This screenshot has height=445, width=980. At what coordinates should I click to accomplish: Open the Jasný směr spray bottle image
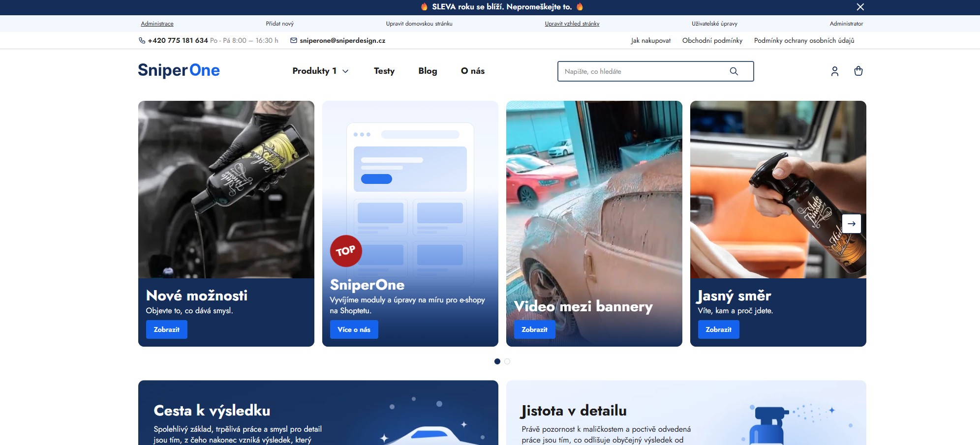point(778,190)
